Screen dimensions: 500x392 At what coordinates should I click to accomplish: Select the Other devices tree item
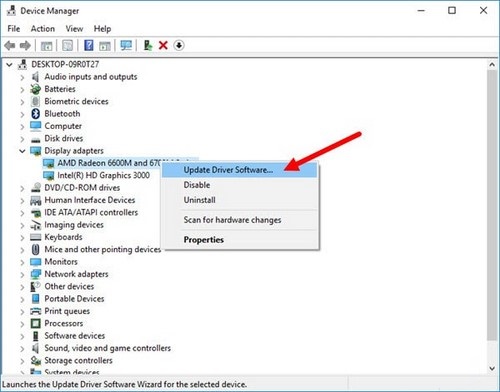(69, 286)
